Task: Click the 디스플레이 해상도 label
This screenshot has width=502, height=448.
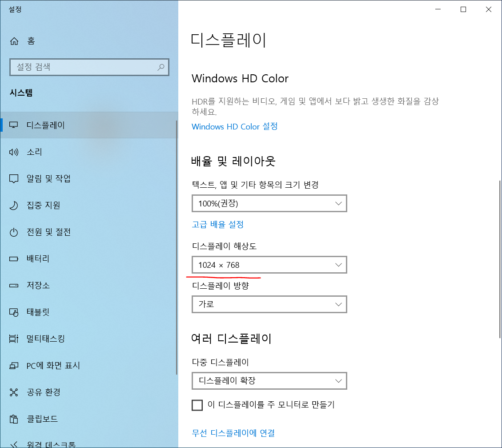Action: coord(224,246)
